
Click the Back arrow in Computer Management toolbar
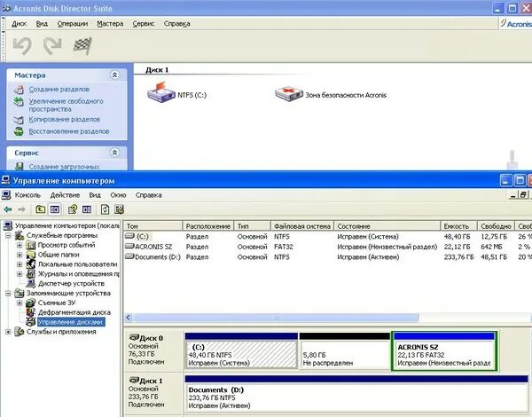pyautogui.click(x=8, y=209)
